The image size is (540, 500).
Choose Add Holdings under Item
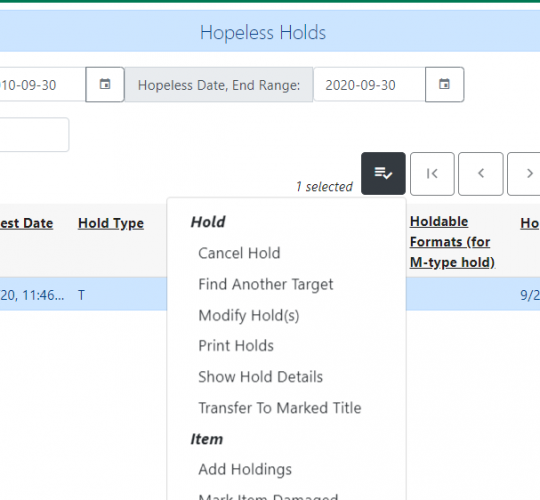point(245,469)
